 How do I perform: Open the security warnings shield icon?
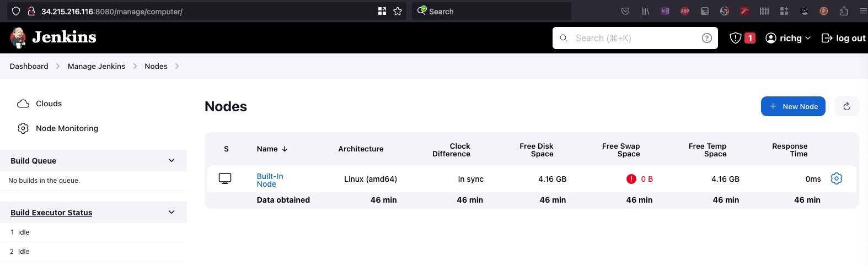[735, 38]
